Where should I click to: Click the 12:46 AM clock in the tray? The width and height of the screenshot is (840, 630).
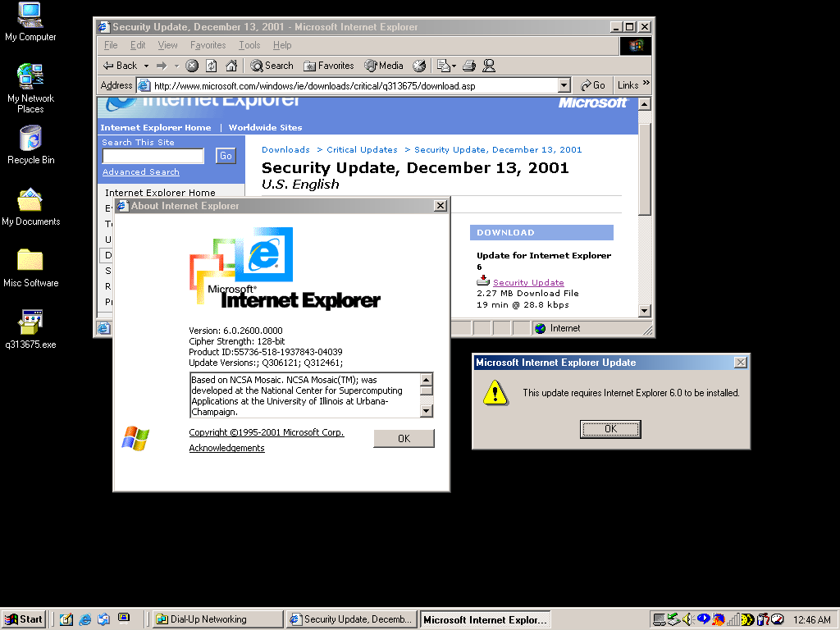(812, 620)
